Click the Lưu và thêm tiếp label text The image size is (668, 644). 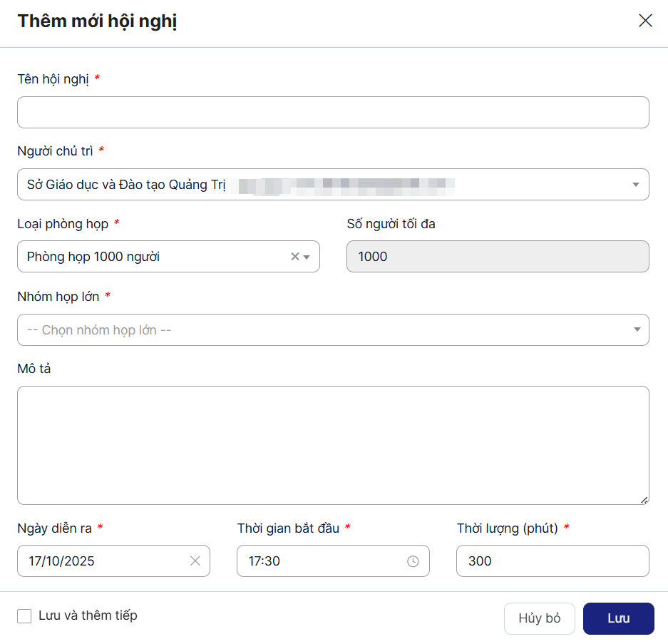tap(88, 615)
